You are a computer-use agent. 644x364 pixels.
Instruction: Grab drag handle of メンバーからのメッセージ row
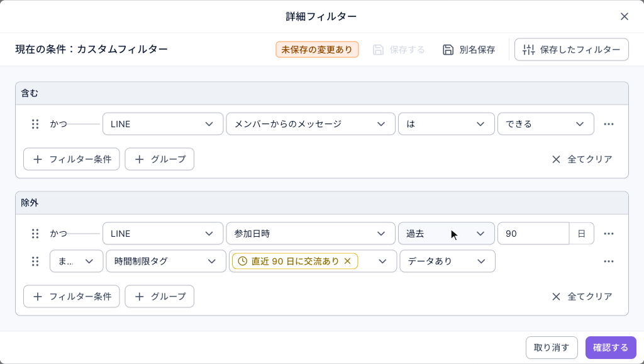[35, 124]
